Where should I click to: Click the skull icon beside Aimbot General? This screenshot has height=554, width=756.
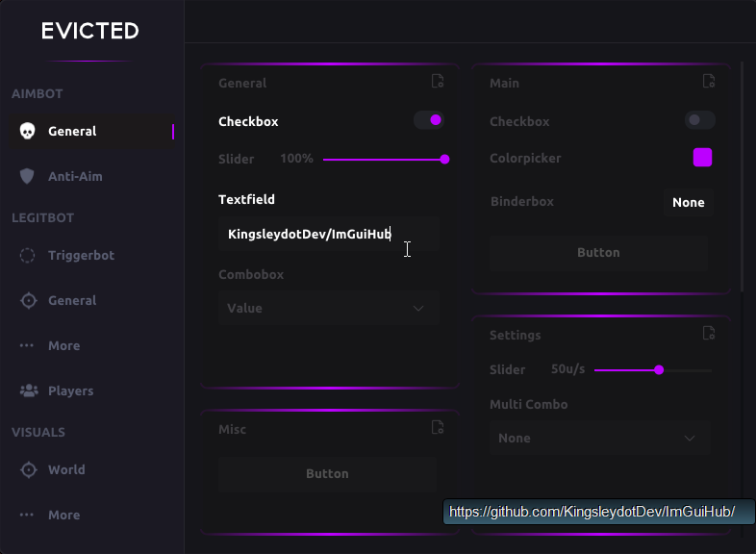[28, 131]
